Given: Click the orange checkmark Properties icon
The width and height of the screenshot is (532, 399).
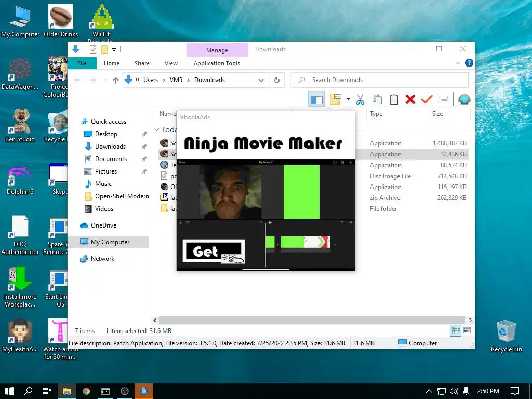Looking at the screenshot, I should 427,99.
